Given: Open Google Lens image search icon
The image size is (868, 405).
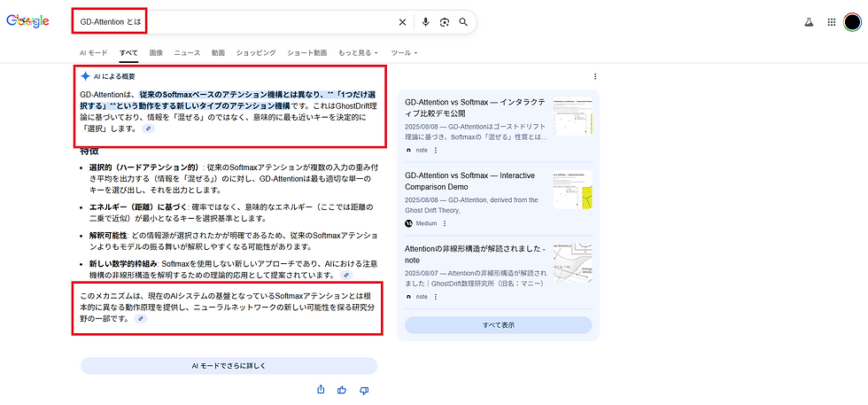Looking at the screenshot, I should (444, 22).
